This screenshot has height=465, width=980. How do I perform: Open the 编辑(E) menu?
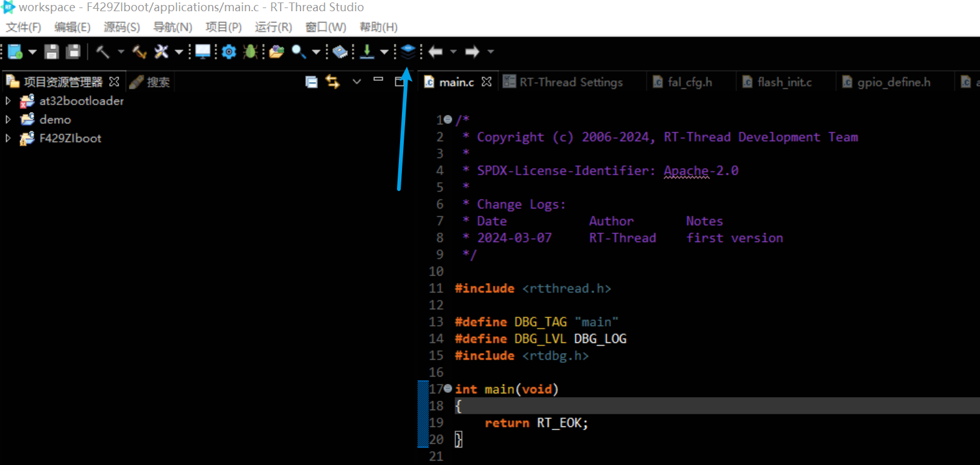coord(72,27)
